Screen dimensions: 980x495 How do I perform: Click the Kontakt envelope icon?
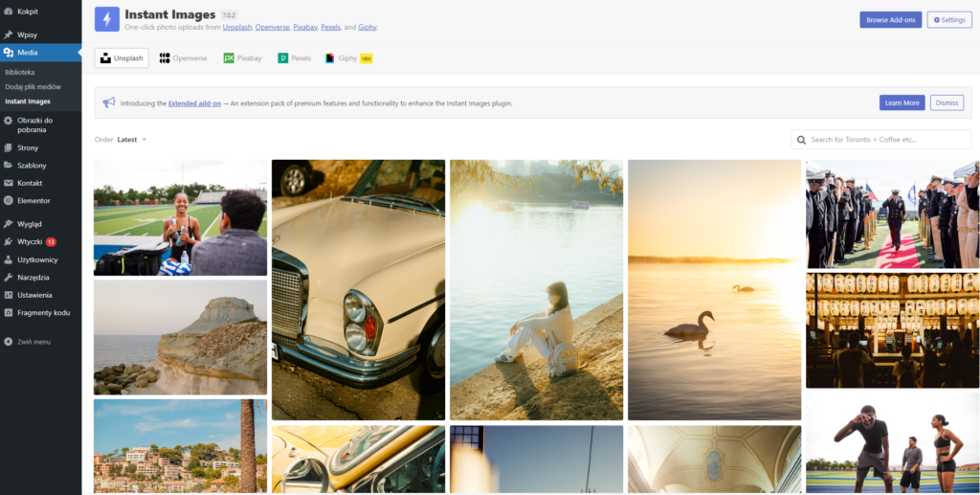(9, 183)
